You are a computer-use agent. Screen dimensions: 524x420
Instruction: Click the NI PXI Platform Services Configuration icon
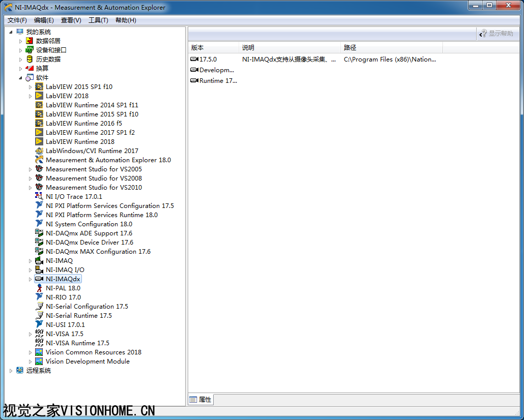tap(39, 206)
